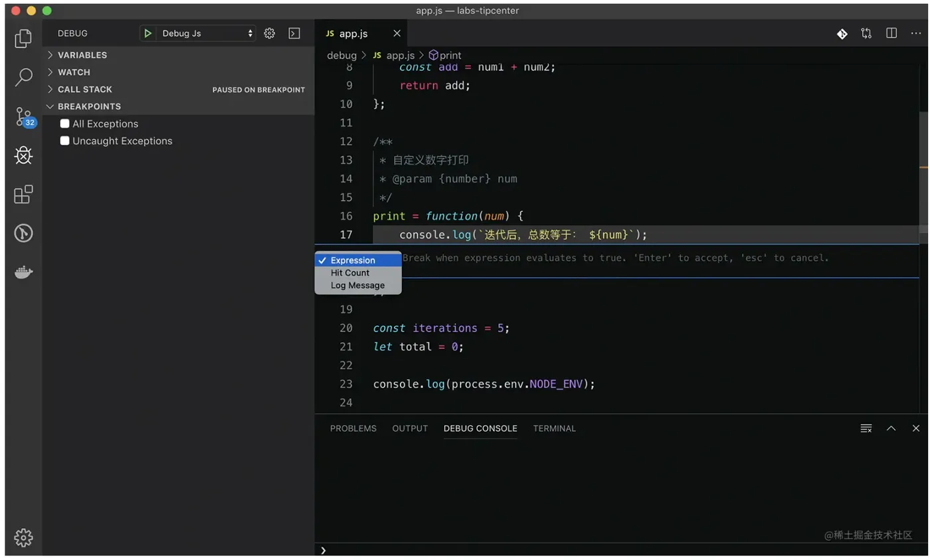Expand the WATCH section

tap(179, 72)
